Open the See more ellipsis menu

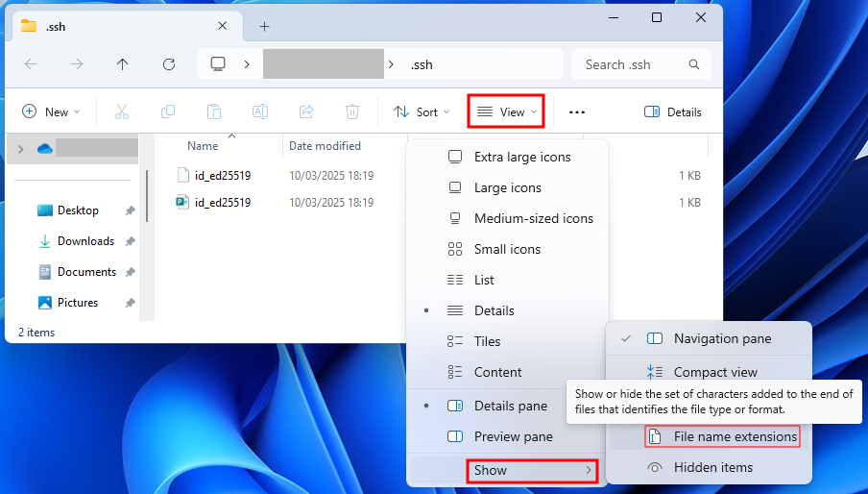tap(576, 111)
